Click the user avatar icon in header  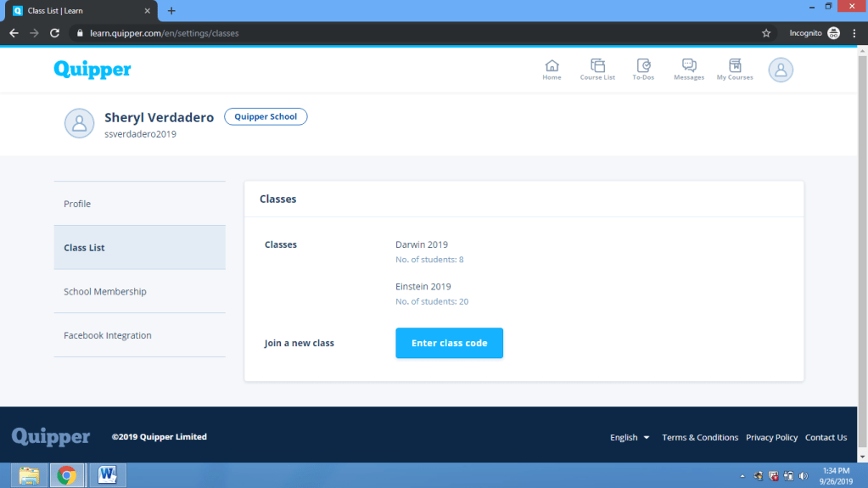coord(781,70)
